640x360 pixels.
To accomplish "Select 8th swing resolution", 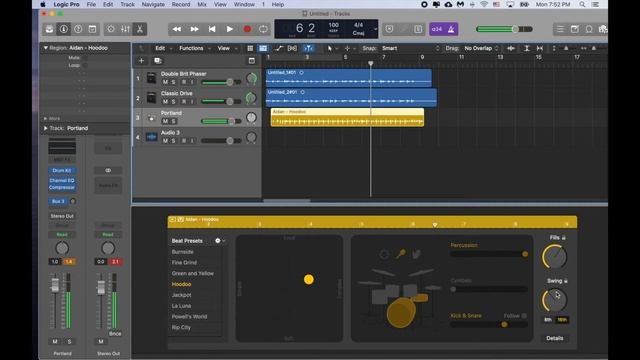I will (x=548, y=320).
